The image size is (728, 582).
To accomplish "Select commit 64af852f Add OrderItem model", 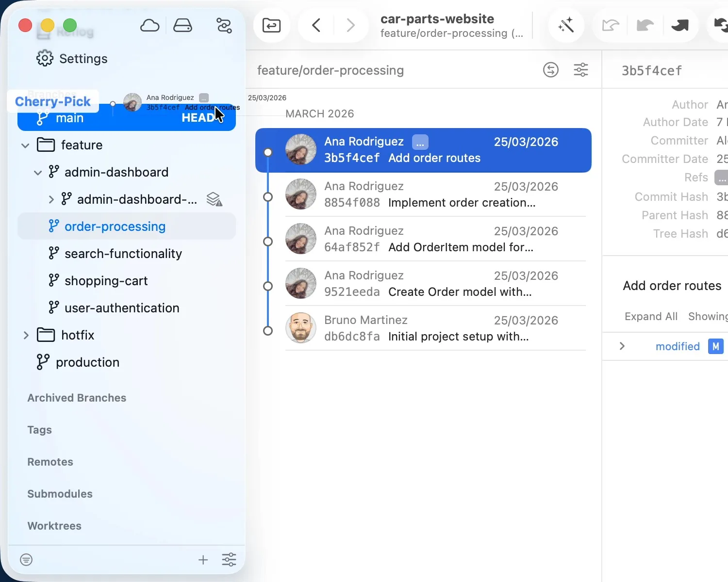I will pyautogui.click(x=423, y=239).
